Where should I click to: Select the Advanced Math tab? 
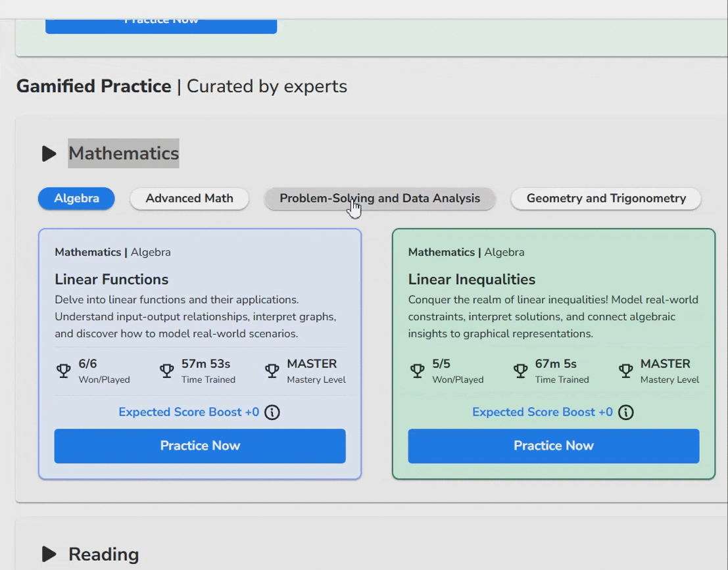pyautogui.click(x=189, y=198)
